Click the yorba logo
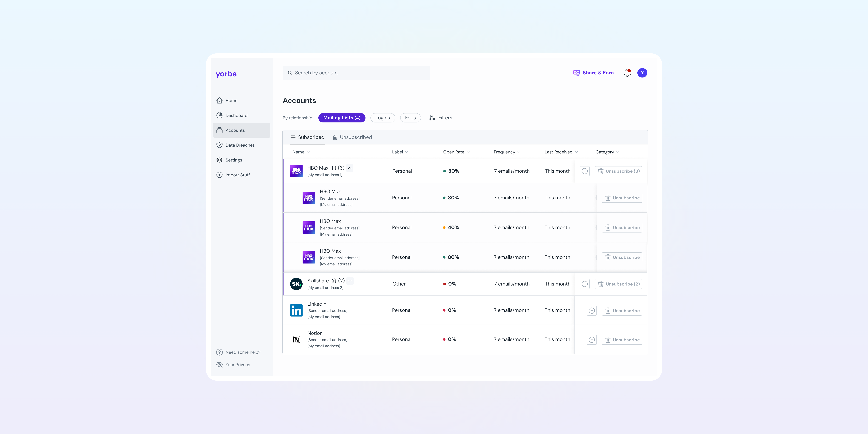 tap(226, 74)
